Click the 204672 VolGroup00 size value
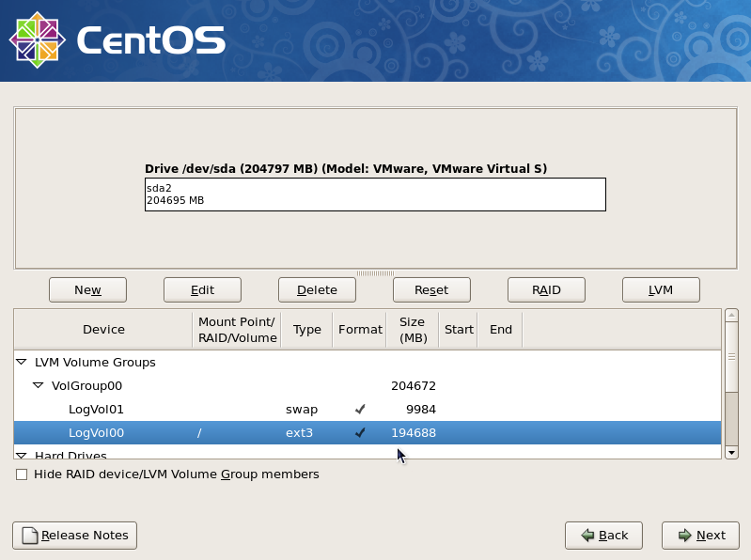The width and height of the screenshot is (751, 560). (x=414, y=386)
